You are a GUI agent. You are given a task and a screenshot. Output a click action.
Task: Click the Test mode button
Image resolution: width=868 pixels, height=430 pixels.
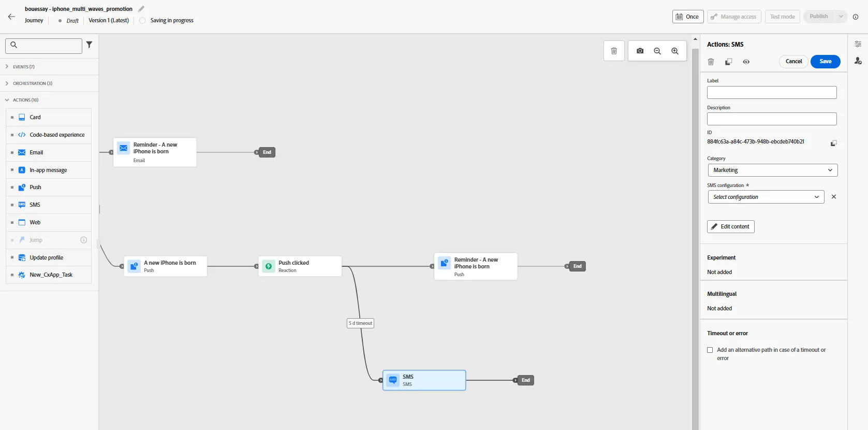click(x=782, y=17)
